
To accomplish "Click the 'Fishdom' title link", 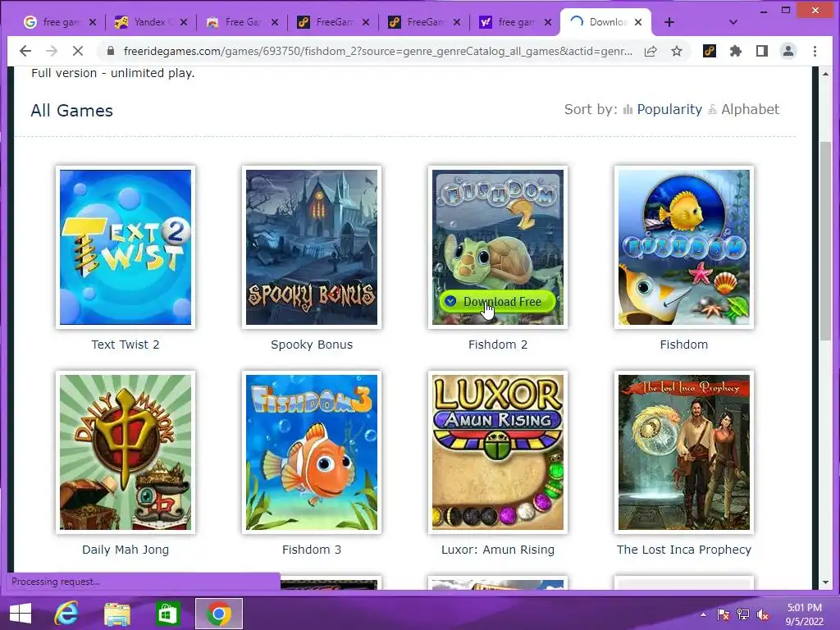I will pos(684,345).
